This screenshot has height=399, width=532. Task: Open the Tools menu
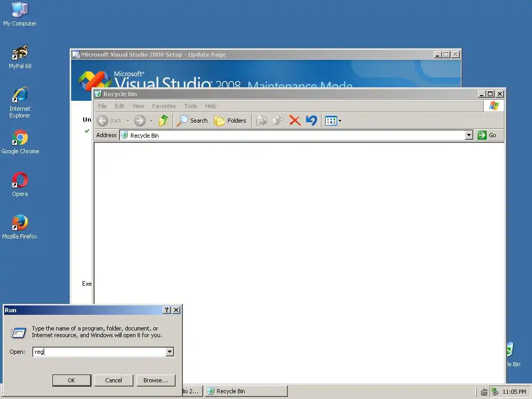[191, 106]
